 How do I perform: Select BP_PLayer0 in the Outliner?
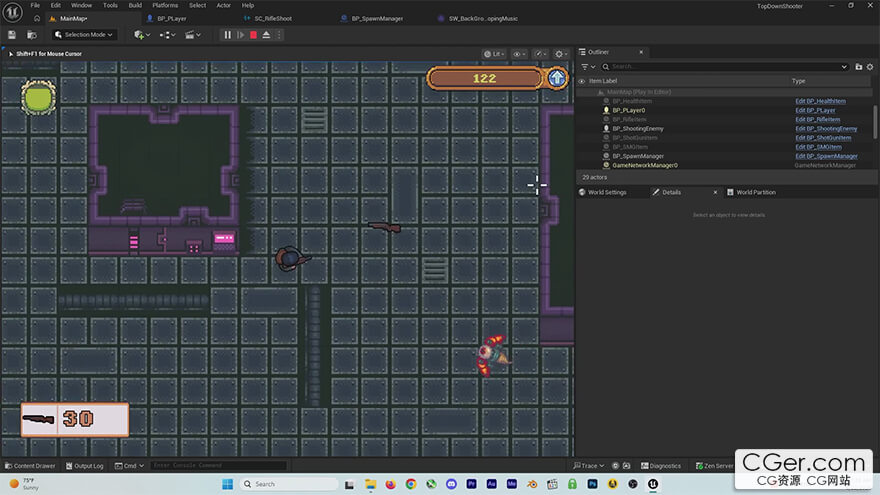point(629,111)
